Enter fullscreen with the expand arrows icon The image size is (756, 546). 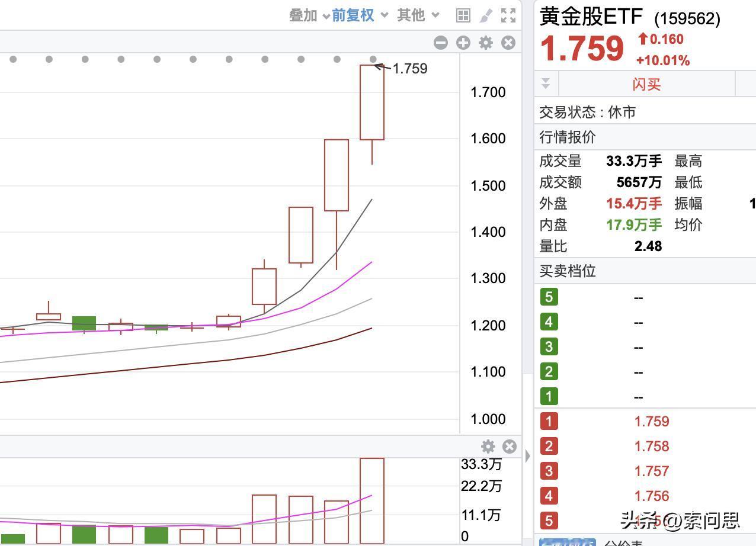pos(508,16)
